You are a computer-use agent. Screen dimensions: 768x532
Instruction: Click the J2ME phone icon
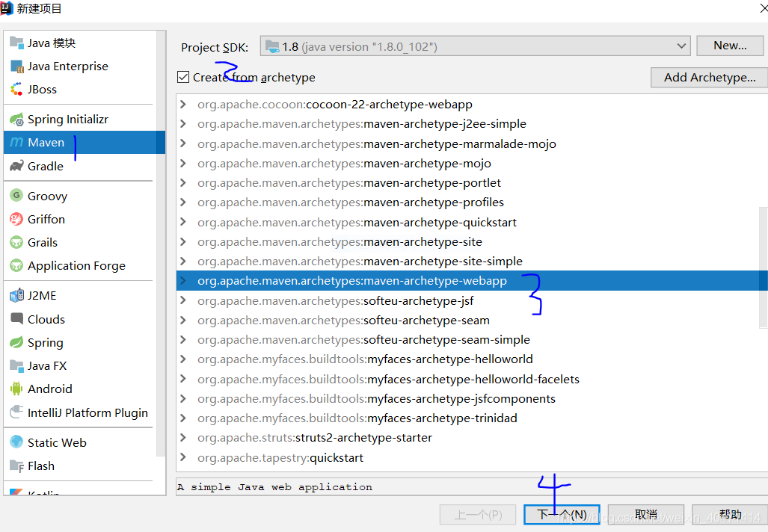click(x=16, y=296)
